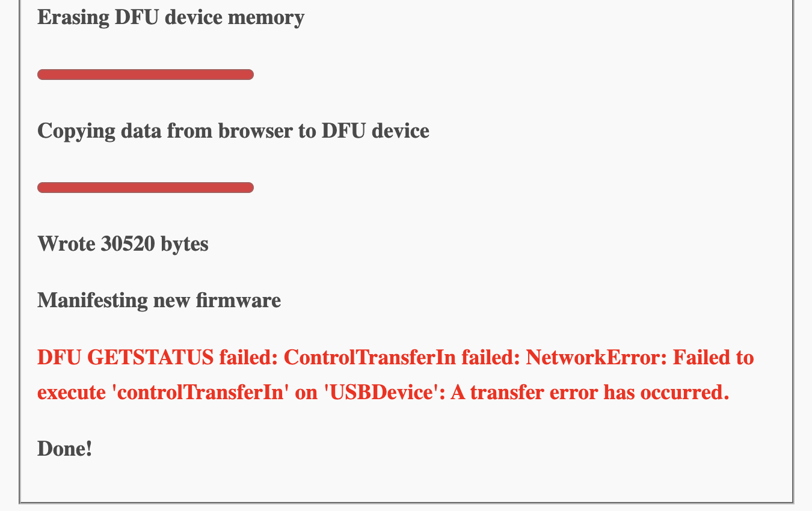Click "DFU device" at the end of the Copying line
Viewport: 812px width, 511px height.
pyautogui.click(x=375, y=131)
